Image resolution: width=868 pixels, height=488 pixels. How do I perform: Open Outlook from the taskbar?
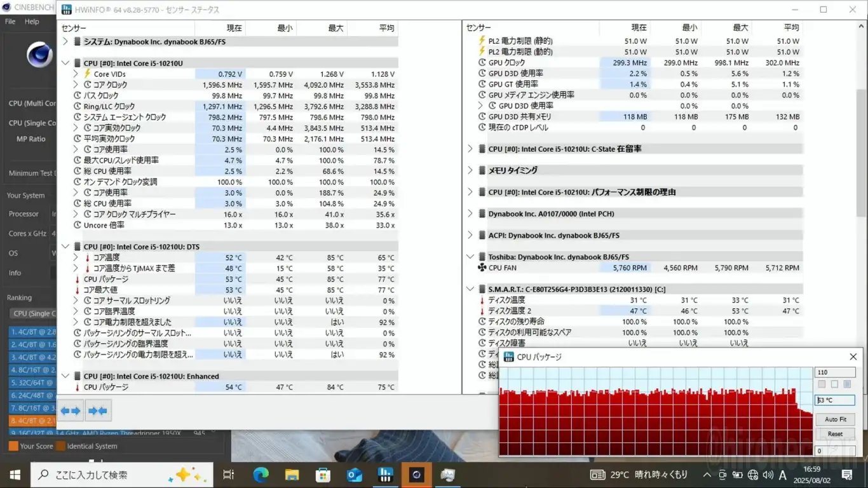354,475
